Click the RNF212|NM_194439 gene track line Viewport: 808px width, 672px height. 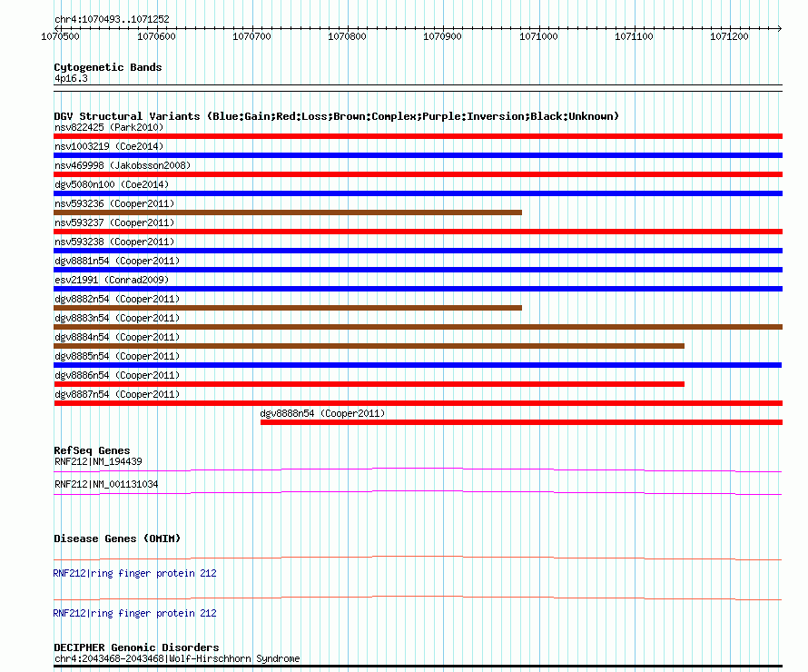click(418, 470)
